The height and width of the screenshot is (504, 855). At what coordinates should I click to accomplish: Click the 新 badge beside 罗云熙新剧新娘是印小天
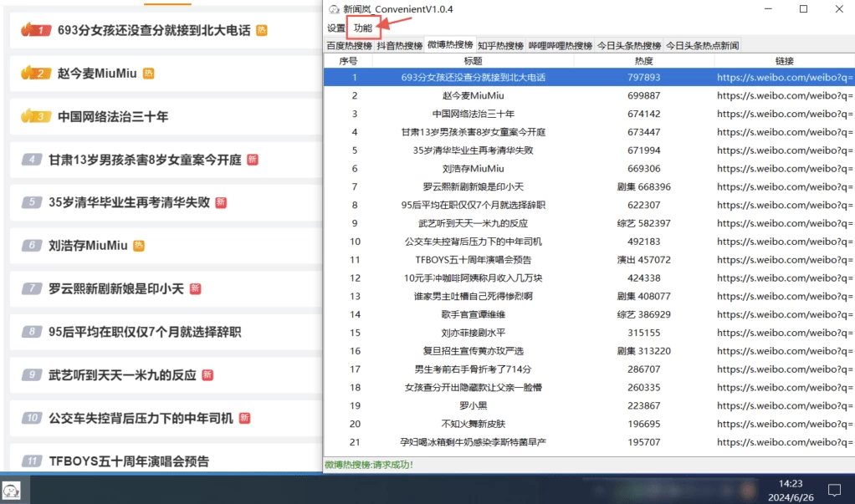(195, 288)
